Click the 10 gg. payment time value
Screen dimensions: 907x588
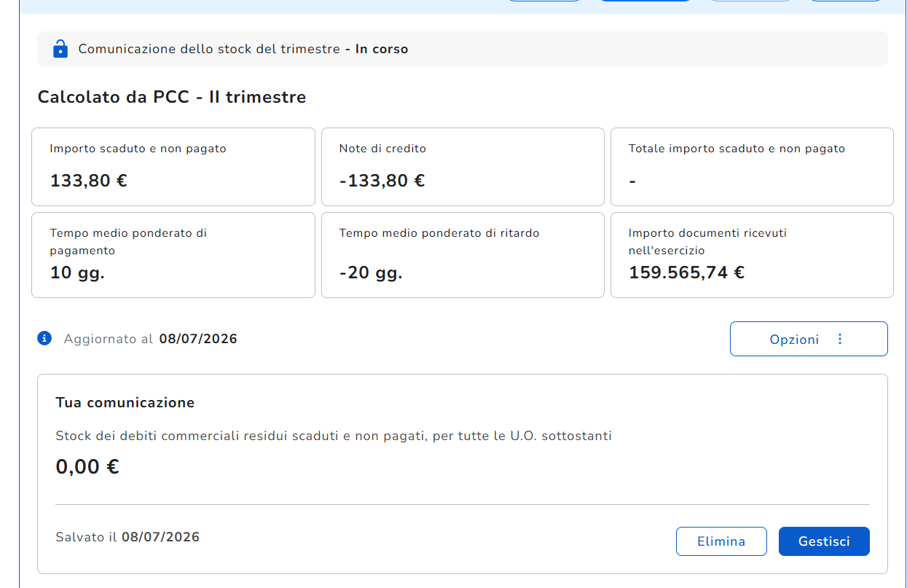click(x=77, y=273)
